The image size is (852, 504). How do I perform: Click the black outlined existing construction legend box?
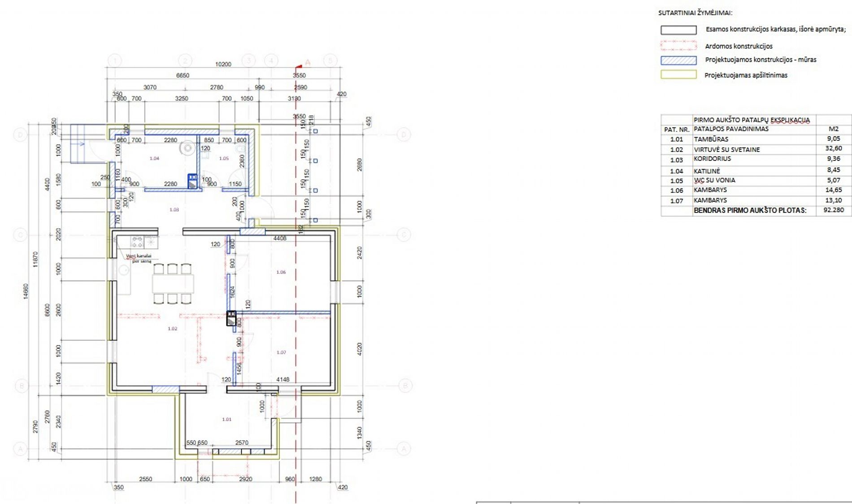click(678, 30)
